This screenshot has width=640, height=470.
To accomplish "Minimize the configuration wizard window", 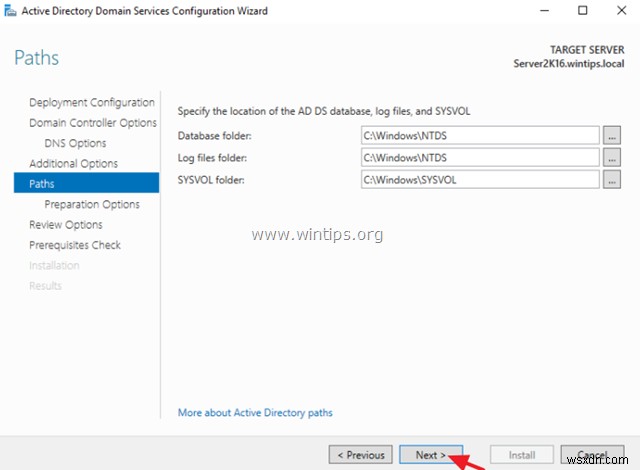I will (544, 11).
